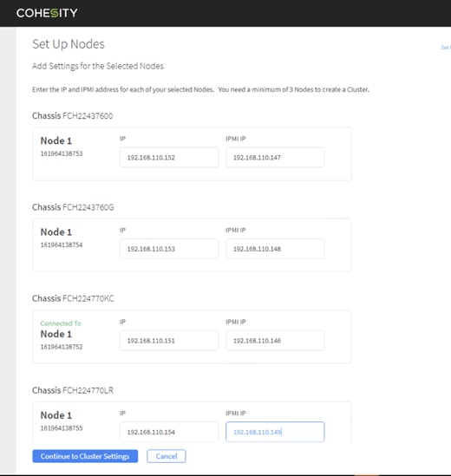Click IP field showing 192.168.110.154

tap(169, 432)
